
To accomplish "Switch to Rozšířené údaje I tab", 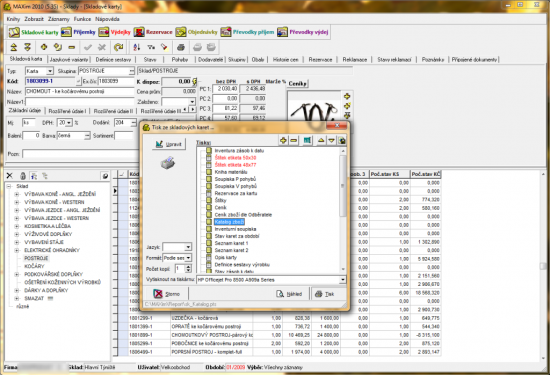I will coord(67,111).
